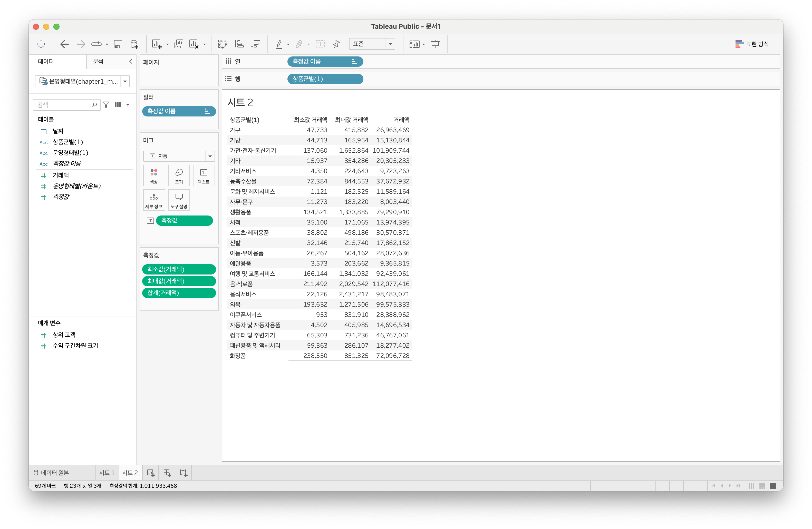The image size is (812, 529).
Task: Click the new story tab icon
Action: click(183, 473)
